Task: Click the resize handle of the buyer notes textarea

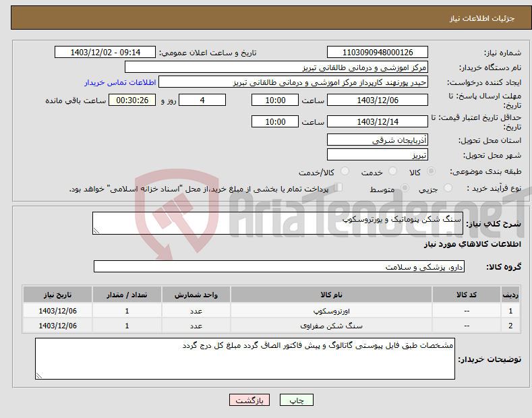Action: pos(39,376)
